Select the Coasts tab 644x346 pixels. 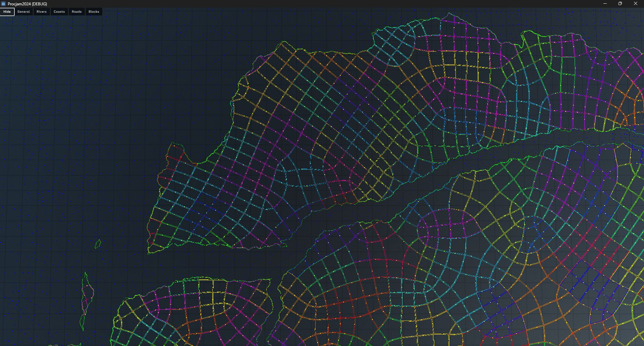click(59, 12)
